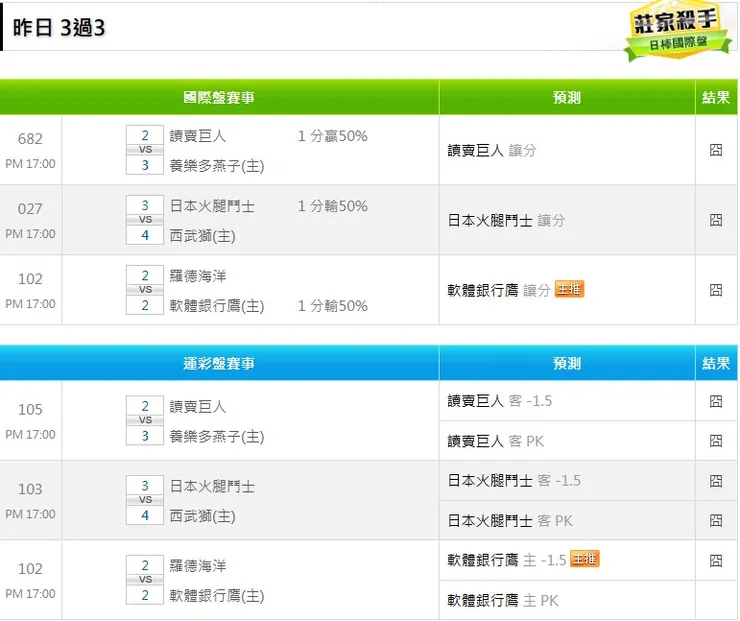This screenshot has width=740, height=621.
Task: Click game number 027
Action: click(30, 208)
